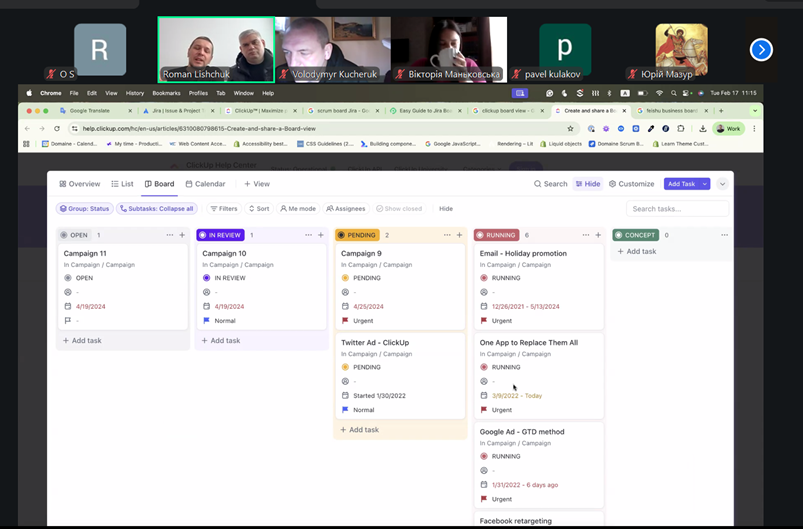Image resolution: width=803 pixels, height=529 pixels.
Task: Open Chrome three-dot menu
Action: (754, 129)
